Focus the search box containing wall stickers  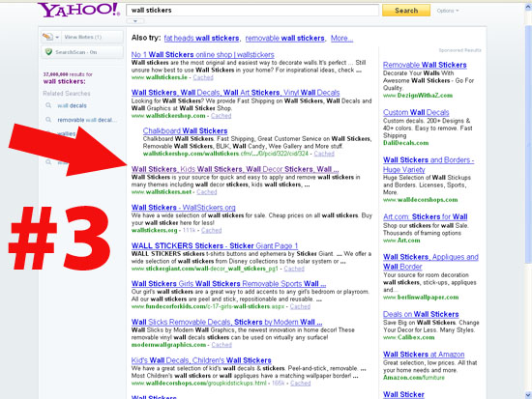252,11
